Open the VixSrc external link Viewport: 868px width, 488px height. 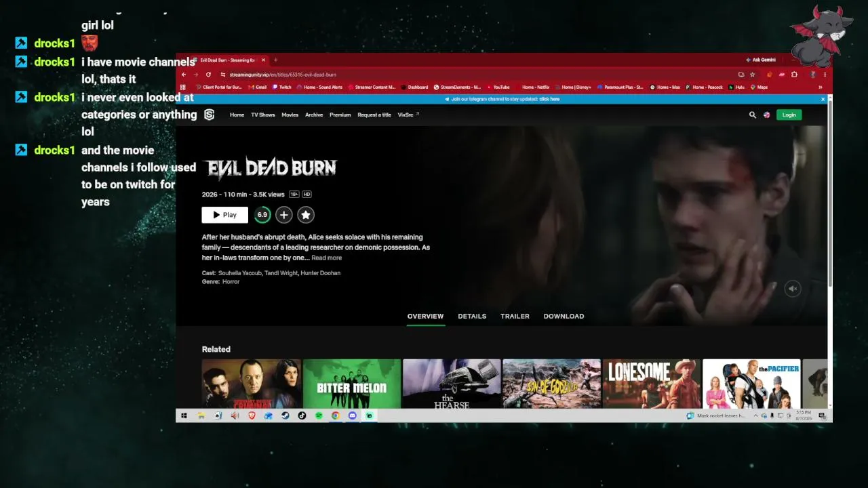tap(409, 115)
